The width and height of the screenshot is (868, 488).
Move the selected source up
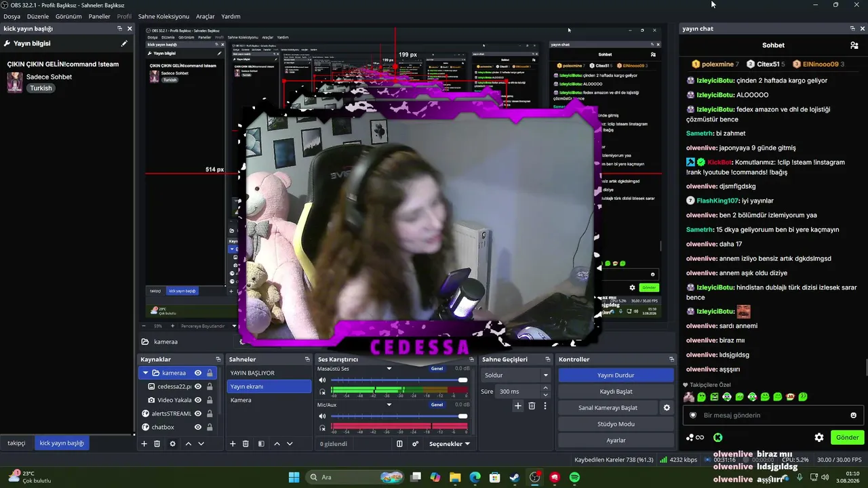click(x=189, y=444)
